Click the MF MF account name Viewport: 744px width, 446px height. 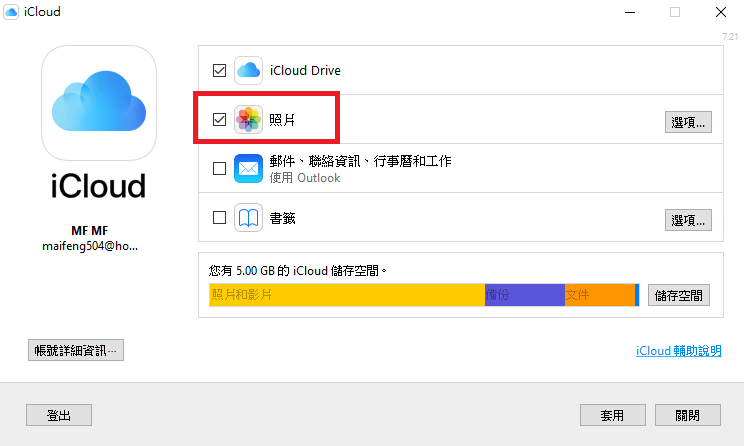click(90, 231)
